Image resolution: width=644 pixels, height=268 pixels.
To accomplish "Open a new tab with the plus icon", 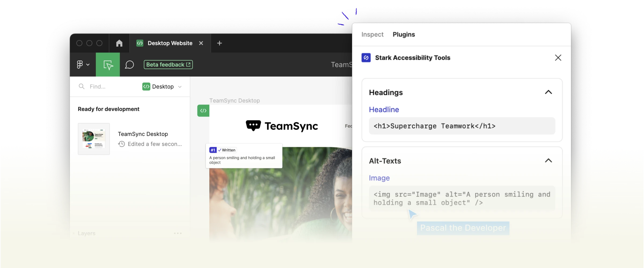I will tap(219, 43).
